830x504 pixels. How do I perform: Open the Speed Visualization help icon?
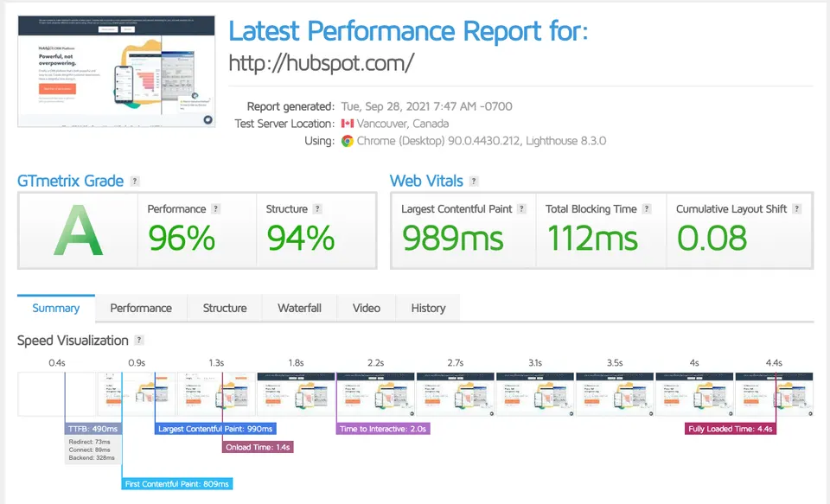coord(138,340)
